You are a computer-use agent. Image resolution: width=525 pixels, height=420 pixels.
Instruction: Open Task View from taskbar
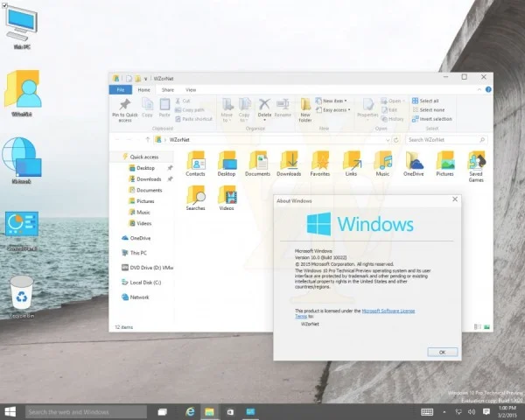163,412
